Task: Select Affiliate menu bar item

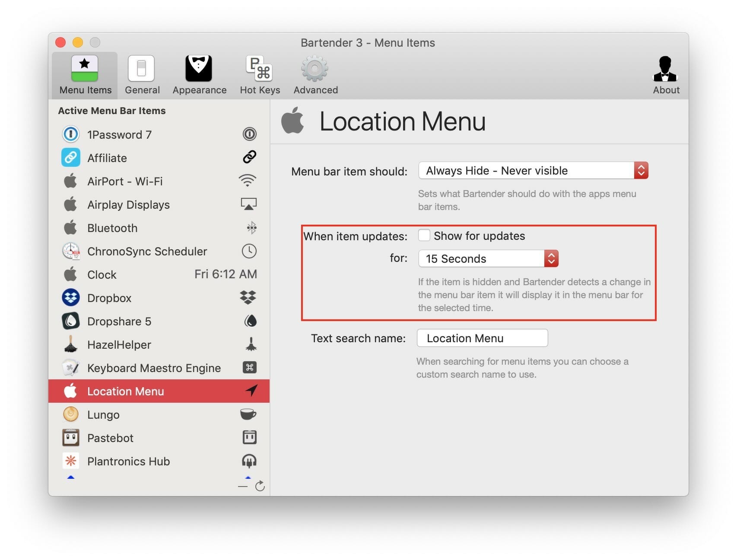Action: (x=159, y=158)
